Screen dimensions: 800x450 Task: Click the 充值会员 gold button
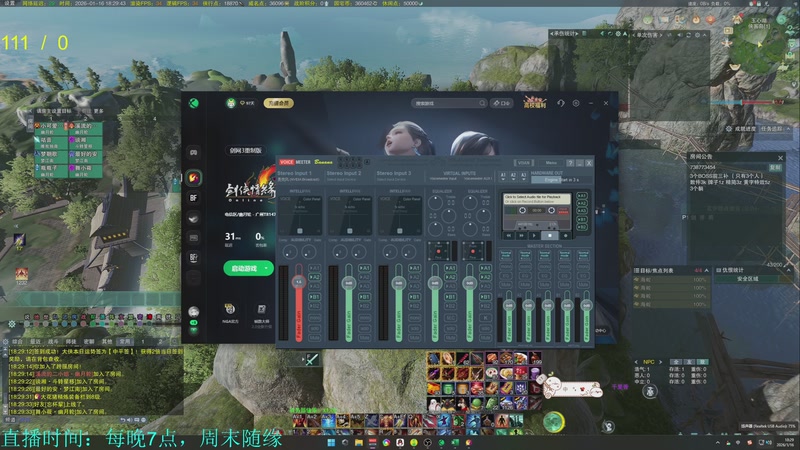[x=279, y=103]
